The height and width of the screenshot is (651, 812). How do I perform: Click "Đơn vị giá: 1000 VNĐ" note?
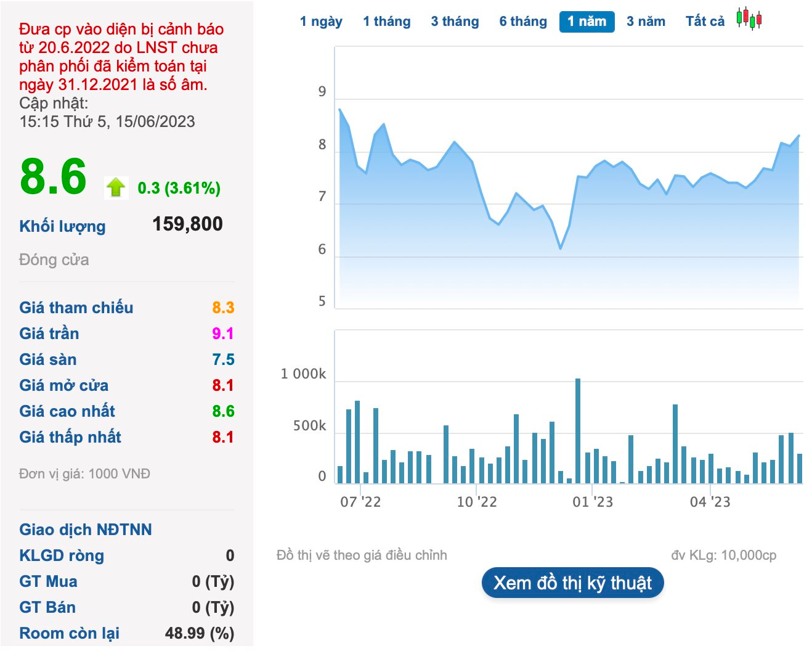click(84, 473)
